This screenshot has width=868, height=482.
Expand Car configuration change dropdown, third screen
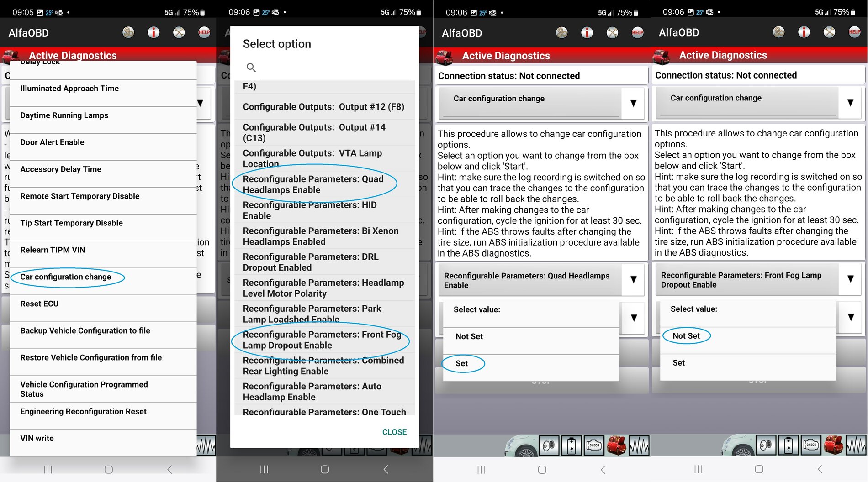[633, 103]
